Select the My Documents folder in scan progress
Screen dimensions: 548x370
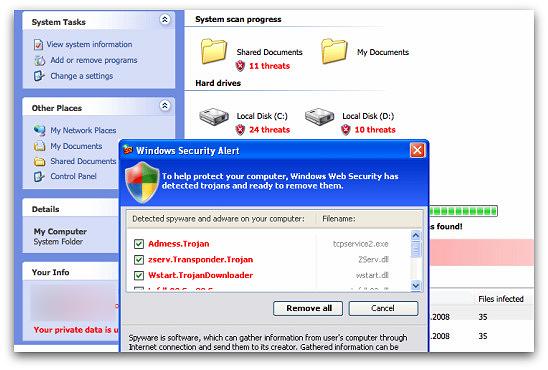[x=334, y=51]
